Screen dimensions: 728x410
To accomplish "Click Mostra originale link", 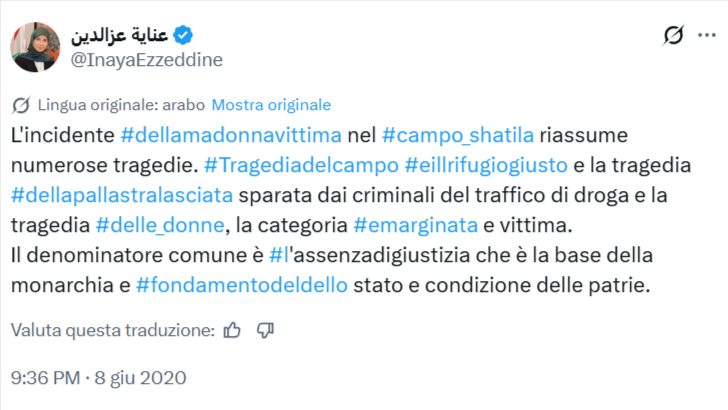I will click(271, 105).
